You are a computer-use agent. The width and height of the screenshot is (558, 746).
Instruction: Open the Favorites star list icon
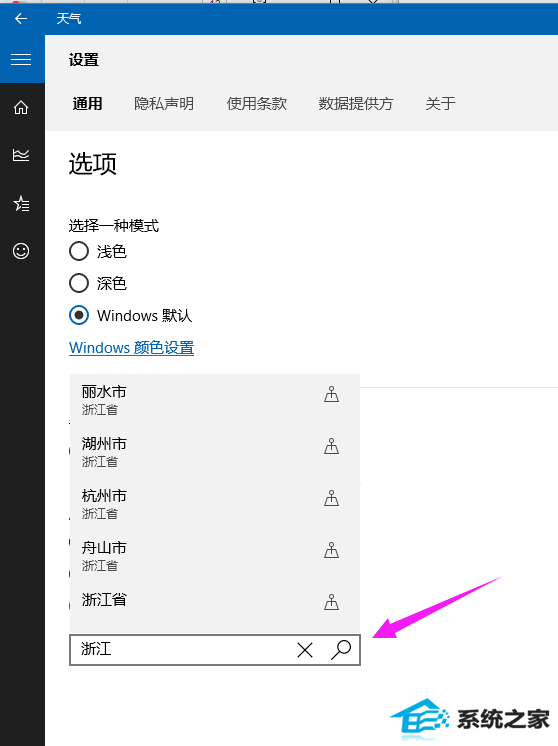21,204
